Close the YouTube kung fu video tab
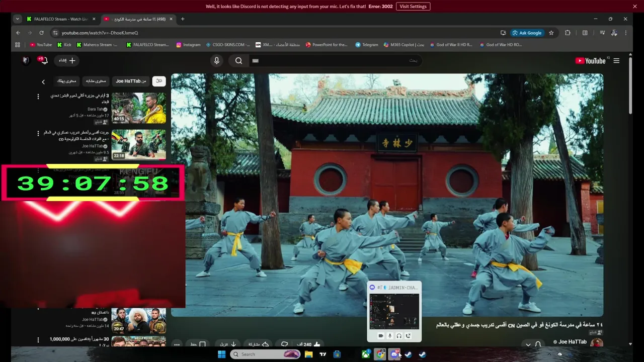 (171, 19)
